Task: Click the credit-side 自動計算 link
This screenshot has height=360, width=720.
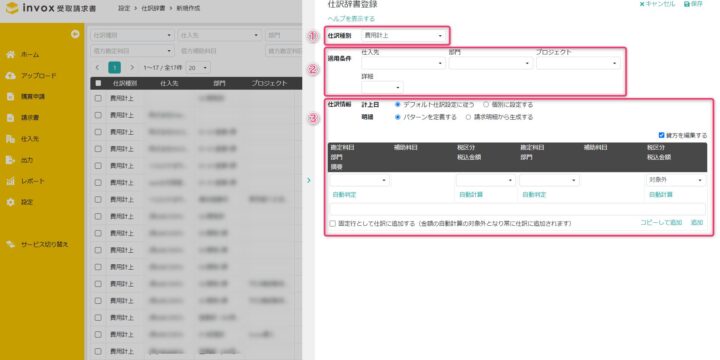Action: point(661,195)
